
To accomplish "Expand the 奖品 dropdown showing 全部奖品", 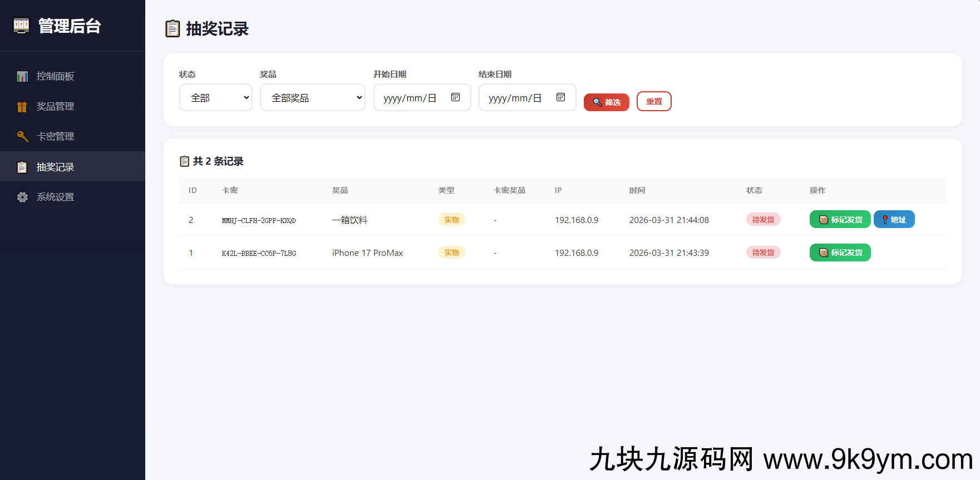I will [x=312, y=98].
